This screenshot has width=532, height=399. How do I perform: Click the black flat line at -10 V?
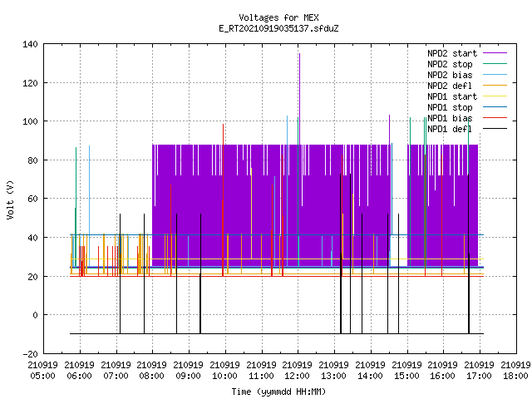click(x=277, y=334)
